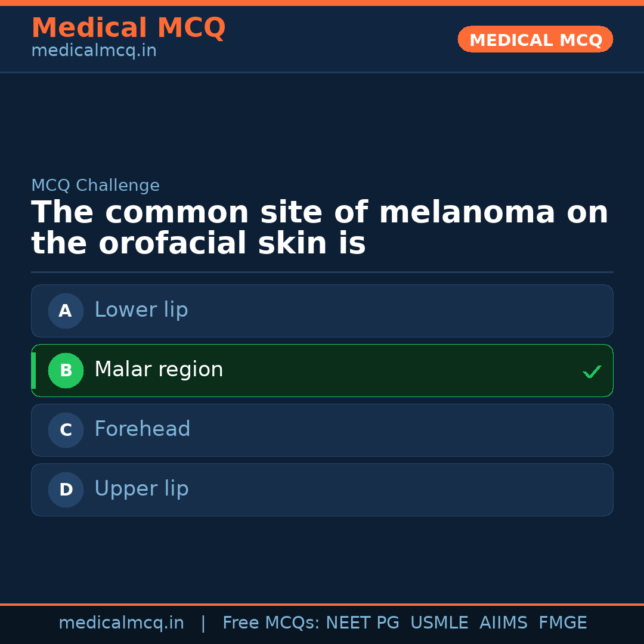Select the Lower lip answer
644x644 pixels.
click(141, 310)
